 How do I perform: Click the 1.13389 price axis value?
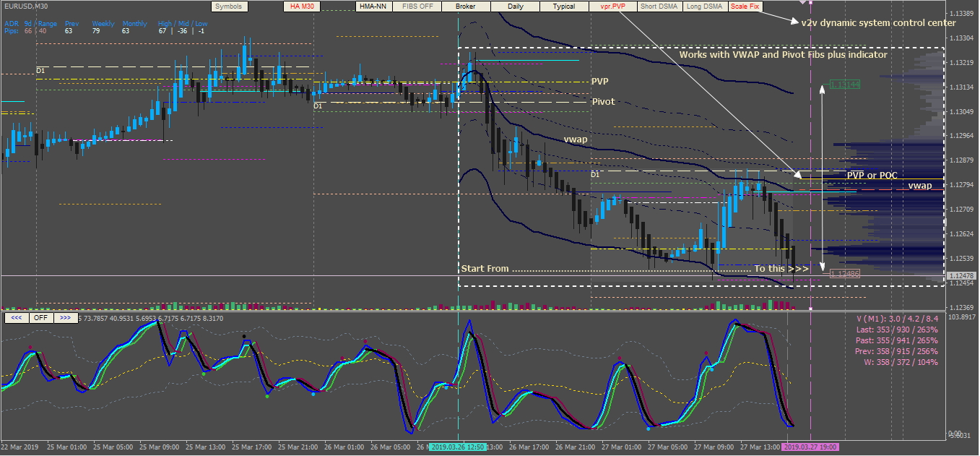tap(961, 14)
